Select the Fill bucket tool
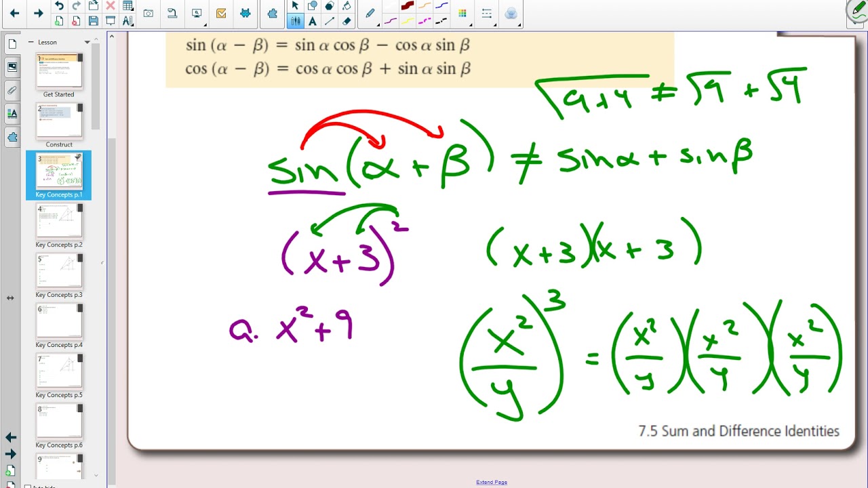 (x=346, y=6)
